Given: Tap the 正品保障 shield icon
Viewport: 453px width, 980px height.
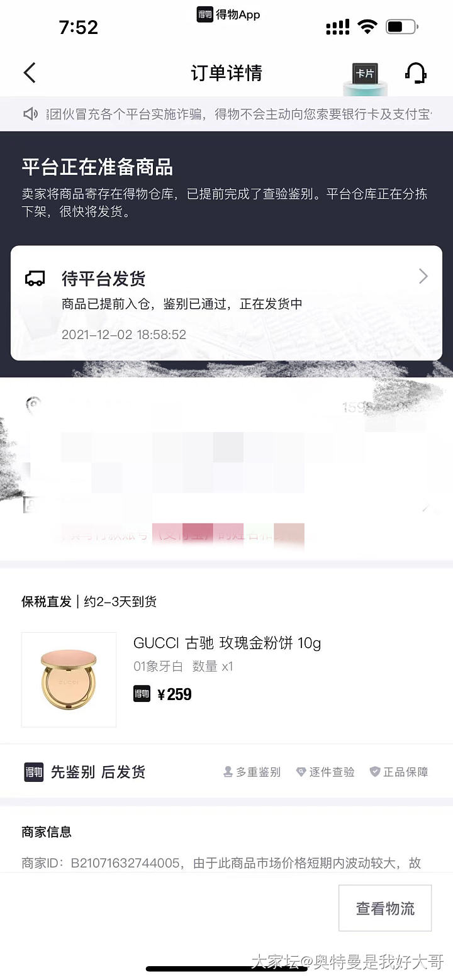Looking at the screenshot, I should (375, 772).
